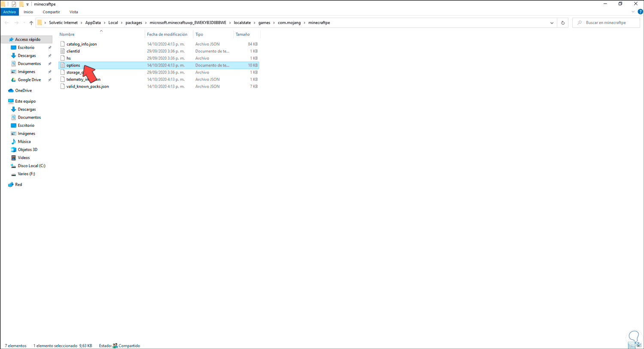Click the clientId document icon
The height and width of the screenshot is (349, 644).
[x=62, y=51]
